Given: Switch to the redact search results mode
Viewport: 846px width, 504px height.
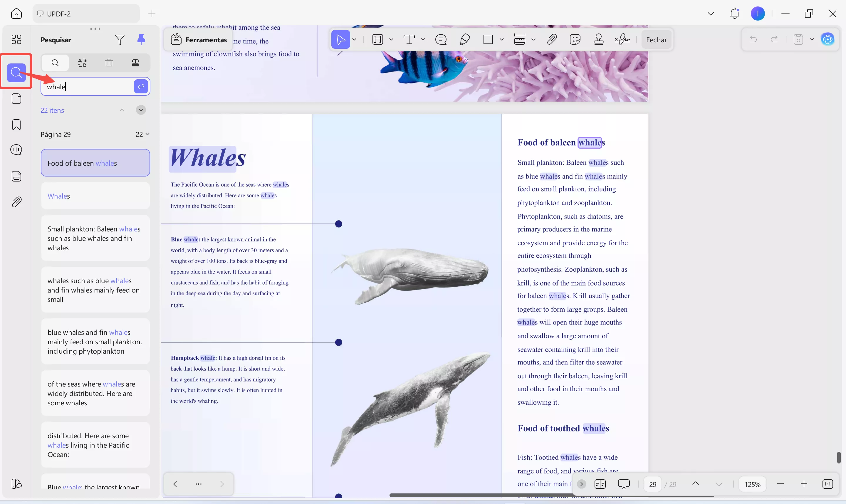Looking at the screenshot, I should pos(135,63).
